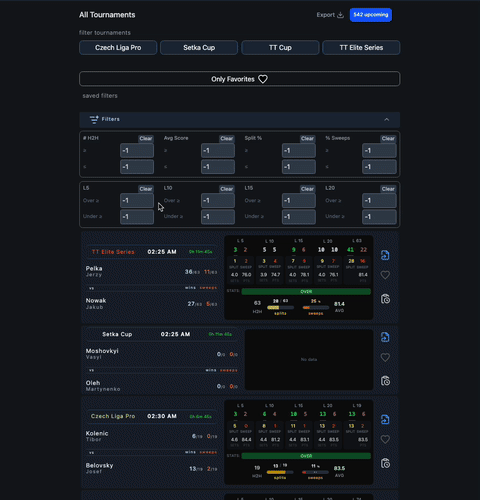Click the # H2H minimum input
Image resolution: width=480 pixels, height=500 pixels.
click(x=137, y=151)
